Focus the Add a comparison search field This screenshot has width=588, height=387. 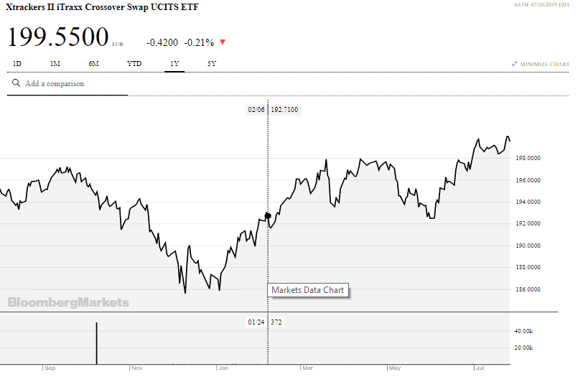72,84
